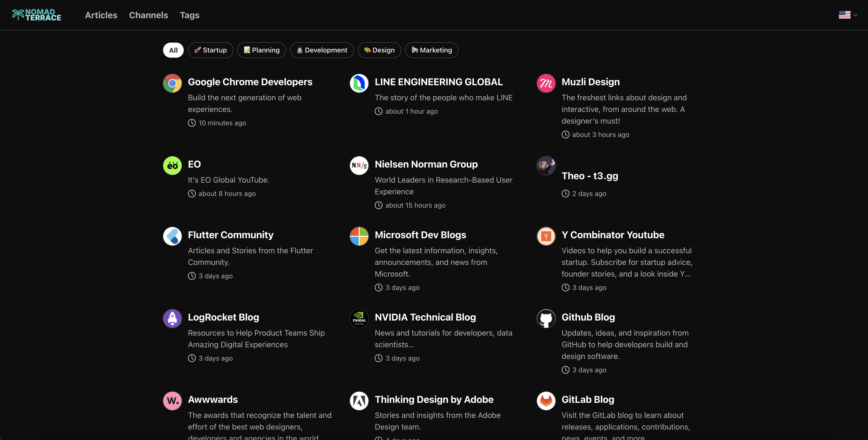Click the Github Blog octocat logo
868x440 pixels.
coord(546,318)
